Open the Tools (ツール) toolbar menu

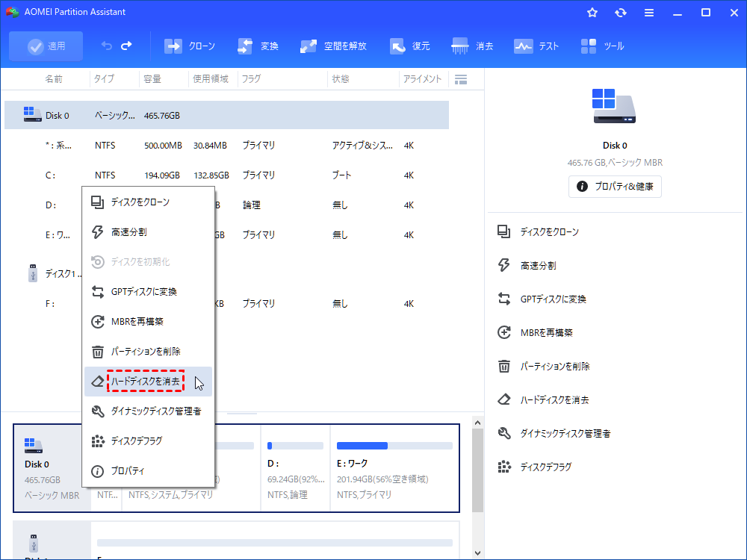click(x=589, y=46)
